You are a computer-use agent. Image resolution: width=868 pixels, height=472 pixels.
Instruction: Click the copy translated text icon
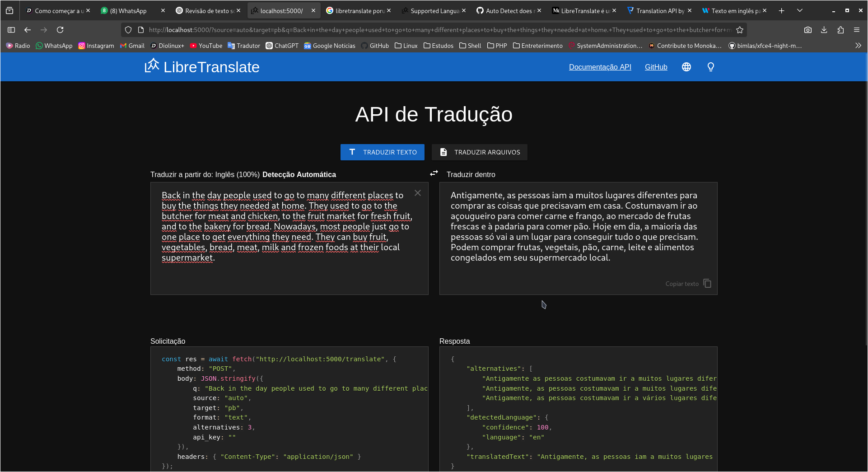click(707, 284)
